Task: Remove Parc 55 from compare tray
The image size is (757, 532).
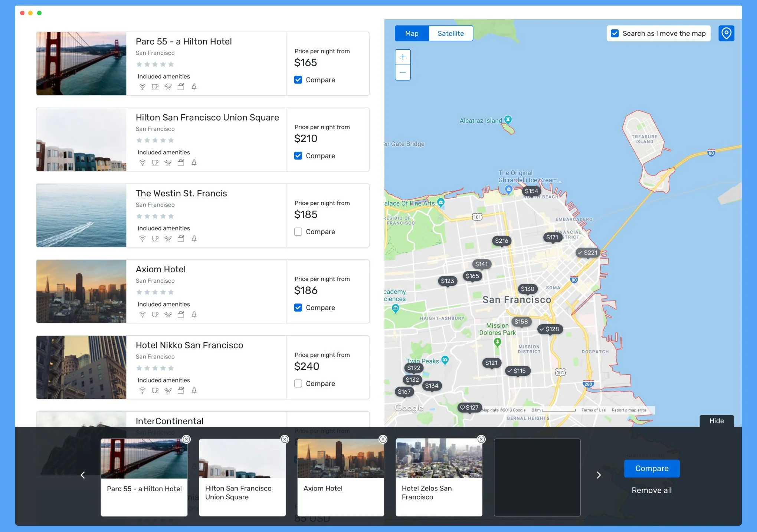Action: 187,439
